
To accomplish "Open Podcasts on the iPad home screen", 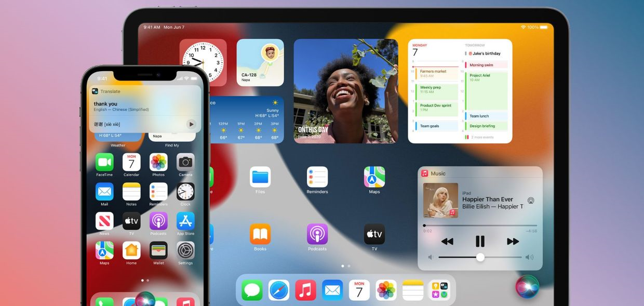I will pos(317,234).
